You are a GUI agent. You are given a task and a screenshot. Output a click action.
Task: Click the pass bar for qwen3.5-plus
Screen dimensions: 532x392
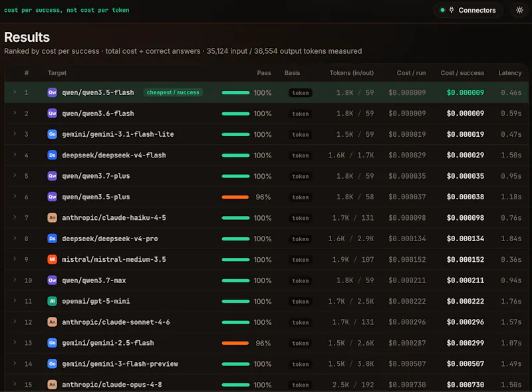235,197
